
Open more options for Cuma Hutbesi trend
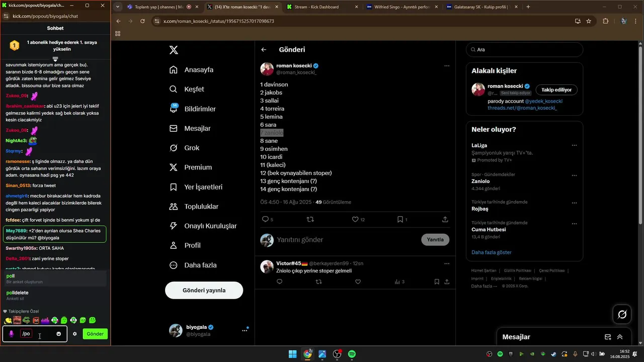pyautogui.click(x=574, y=223)
